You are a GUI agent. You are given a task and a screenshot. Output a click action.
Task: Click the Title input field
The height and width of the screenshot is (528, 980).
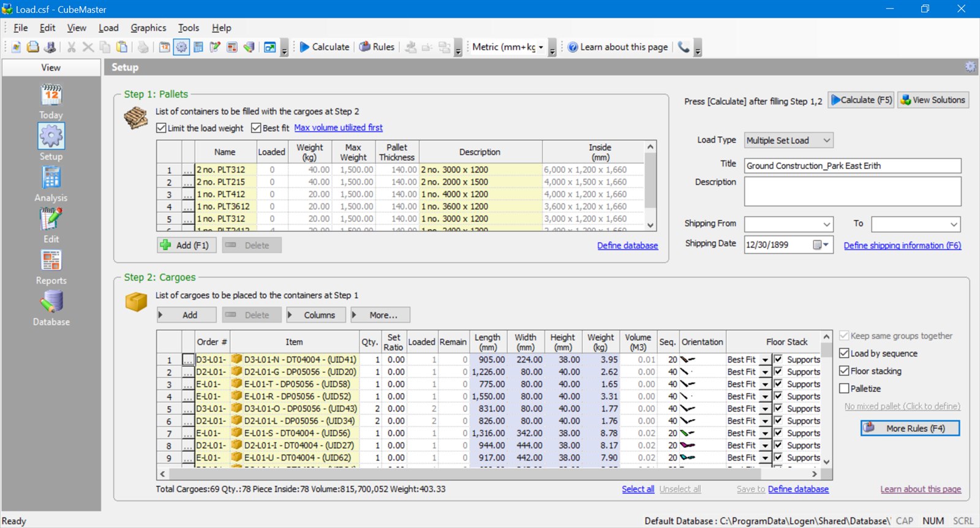tap(852, 165)
